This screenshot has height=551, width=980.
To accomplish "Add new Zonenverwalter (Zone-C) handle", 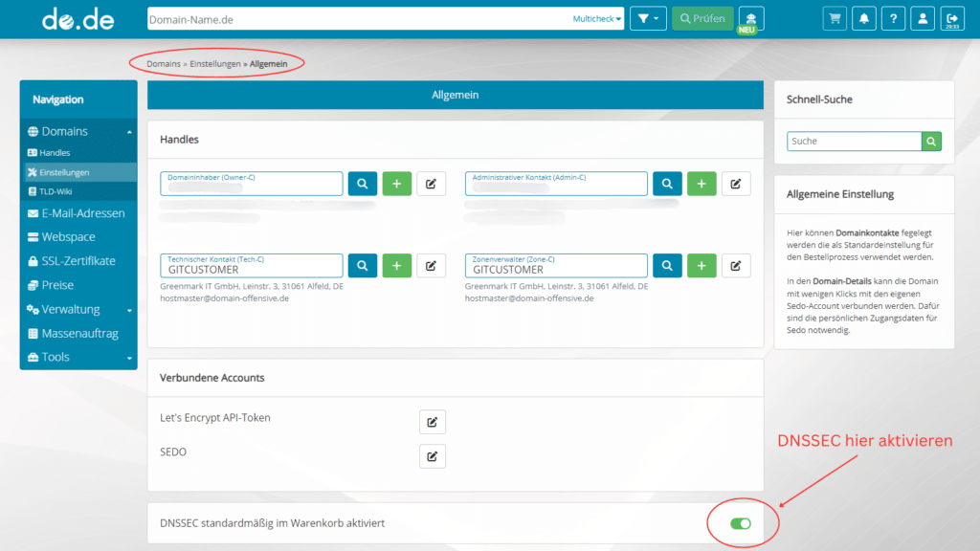I will (702, 266).
